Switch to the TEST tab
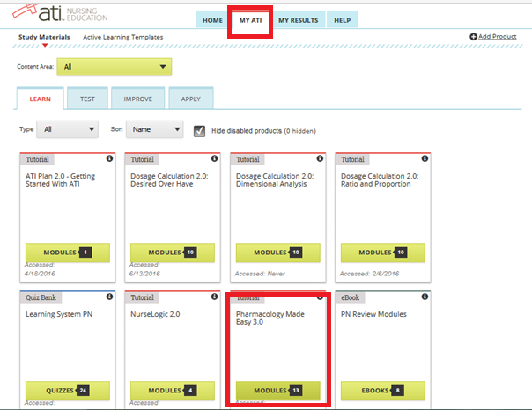 (x=87, y=99)
